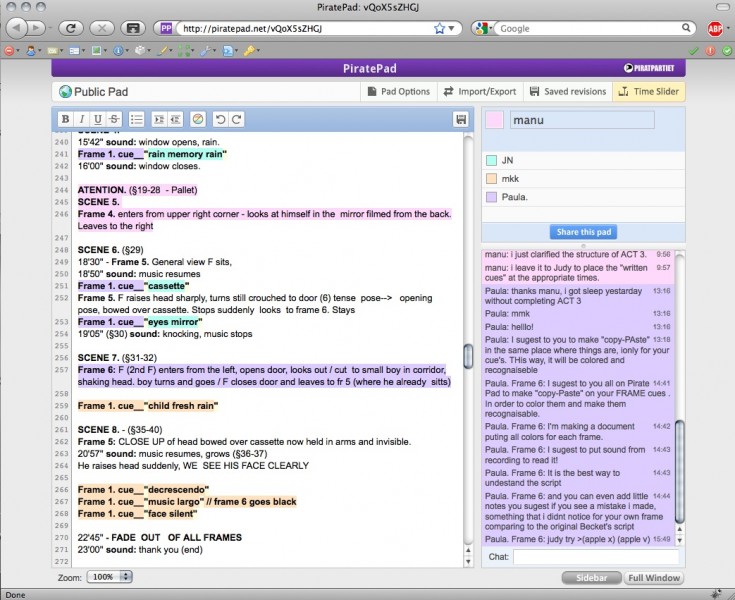Pick the pink user color swatch beside manu
The image size is (735, 600).
(x=494, y=120)
